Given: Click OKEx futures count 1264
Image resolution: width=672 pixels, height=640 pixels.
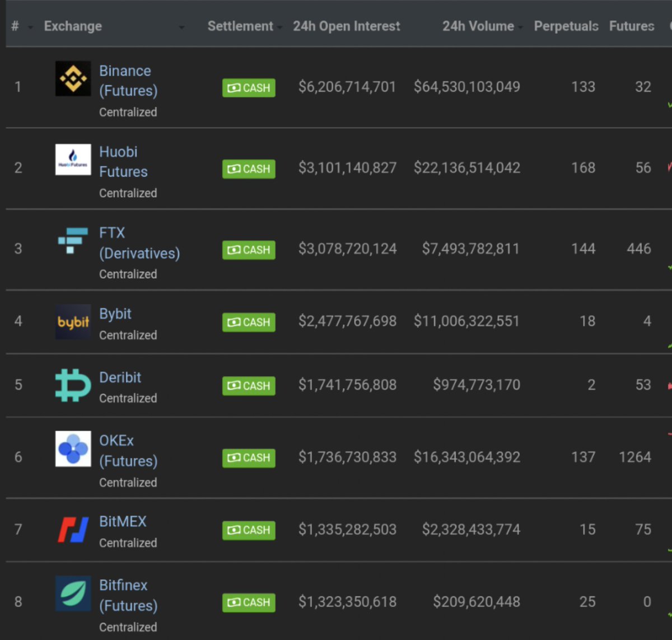Looking at the screenshot, I should 635,457.
